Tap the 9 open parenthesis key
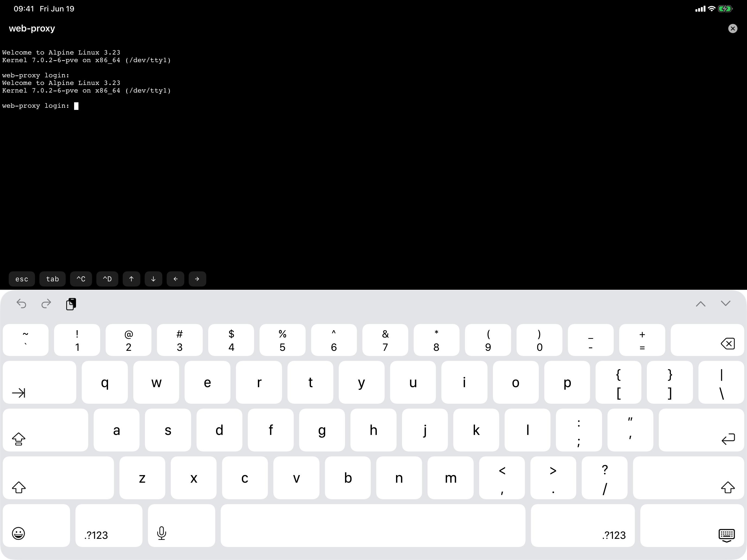Screen dimensions: 747x560 point(488,340)
